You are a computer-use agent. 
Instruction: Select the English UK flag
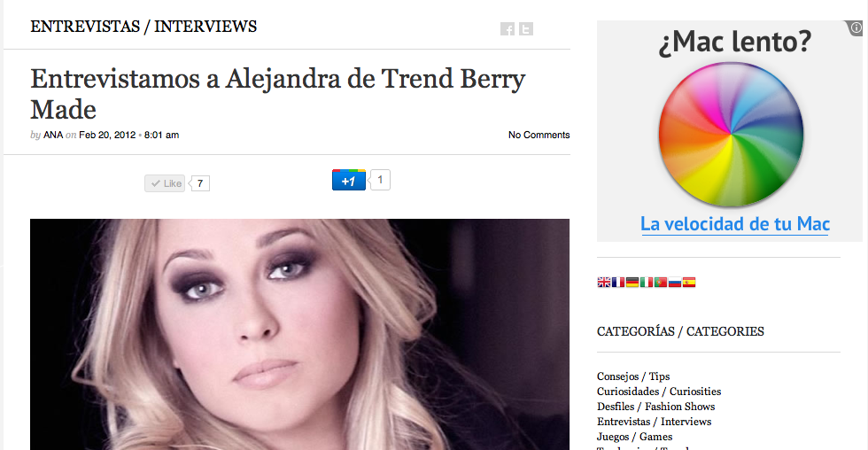pos(603,283)
